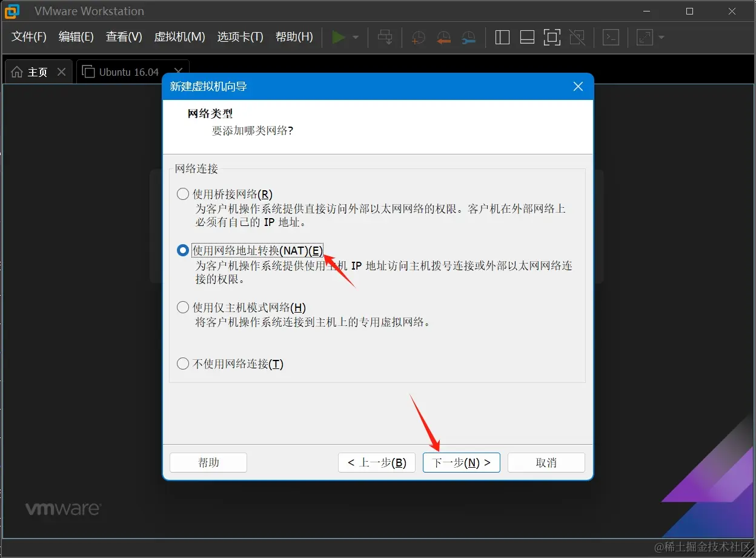Click the 要添加哪类网络? text
The height and width of the screenshot is (558, 756).
(x=253, y=130)
